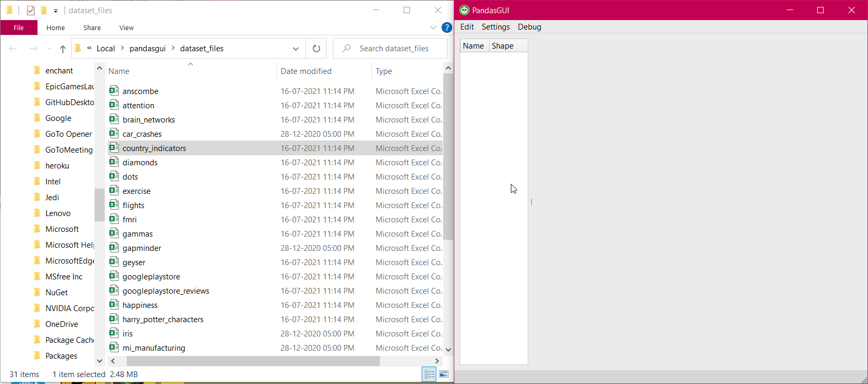868x384 pixels.
Task: Click the Shape column header
Action: [x=502, y=46]
